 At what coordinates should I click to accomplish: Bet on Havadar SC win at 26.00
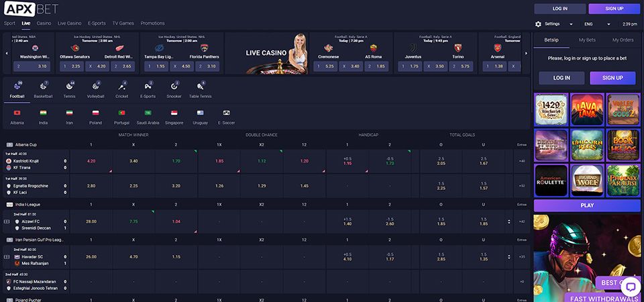(91, 257)
